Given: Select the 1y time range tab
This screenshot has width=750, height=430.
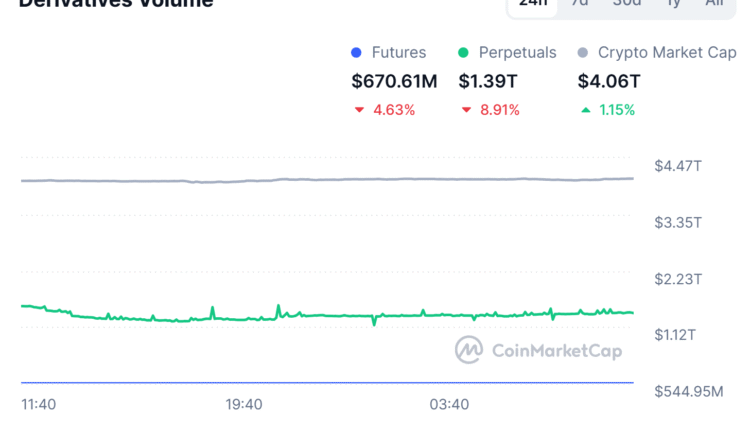Looking at the screenshot, I should (674, 3).
